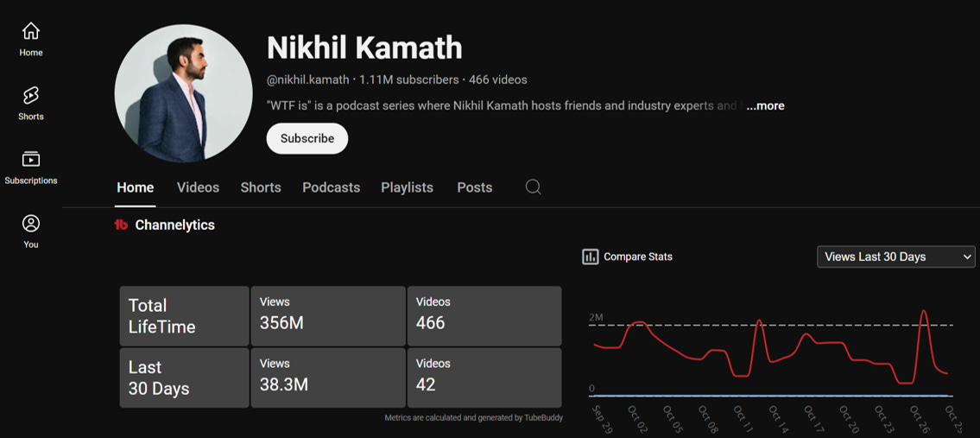
Task: Click the TubeBuddy metrics attribution text
Action: coord(473,418)
